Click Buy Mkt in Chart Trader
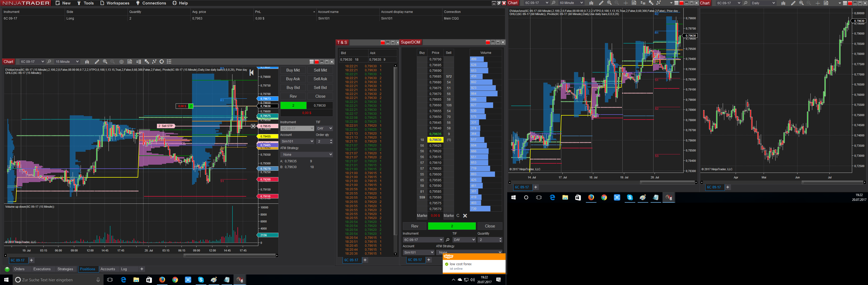This screenshot has width=868, height=285. [x=293, y=70]
